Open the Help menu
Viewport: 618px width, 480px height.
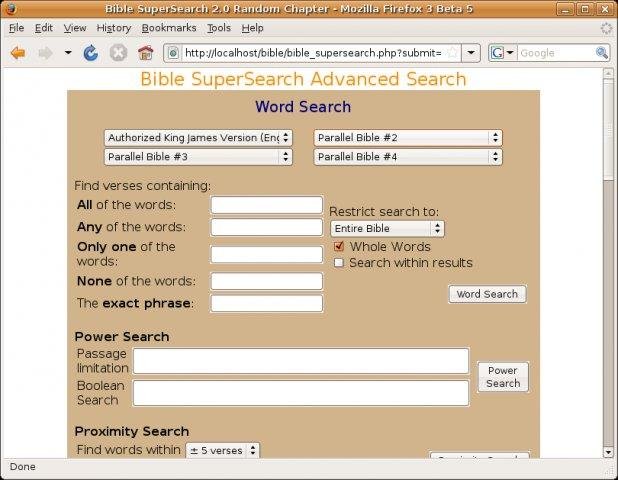[x=252, y=28]
